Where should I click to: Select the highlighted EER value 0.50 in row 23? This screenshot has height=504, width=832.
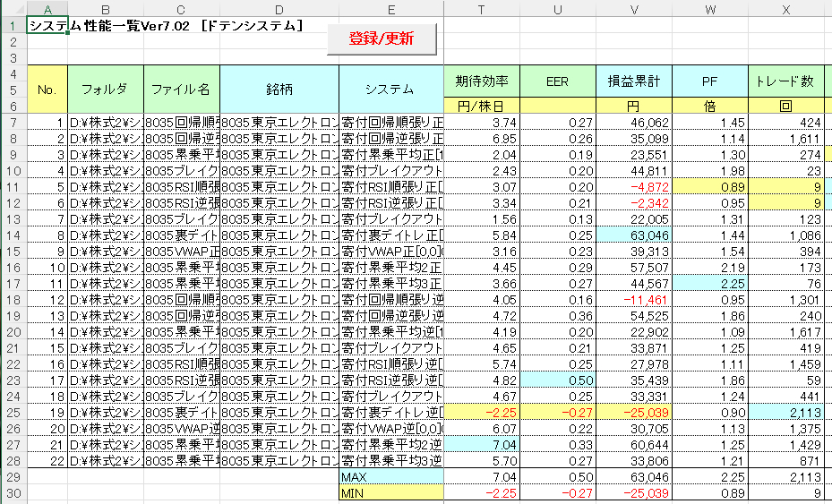[558, 380]
